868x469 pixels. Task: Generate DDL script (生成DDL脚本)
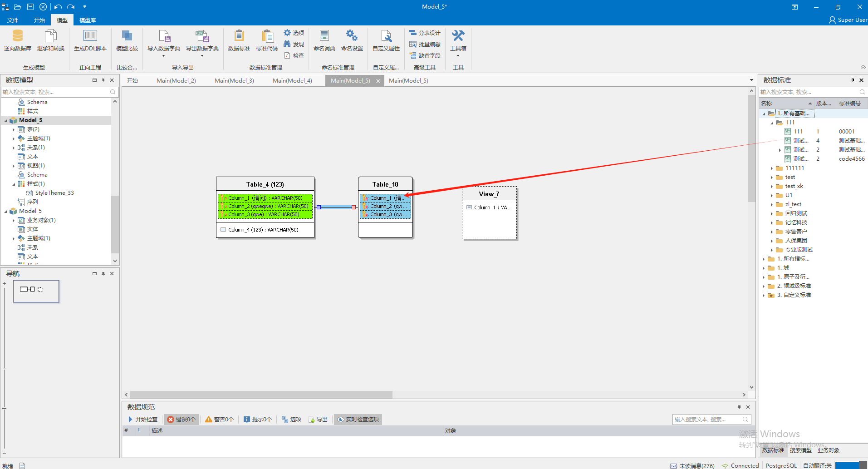tap(90, 40)
